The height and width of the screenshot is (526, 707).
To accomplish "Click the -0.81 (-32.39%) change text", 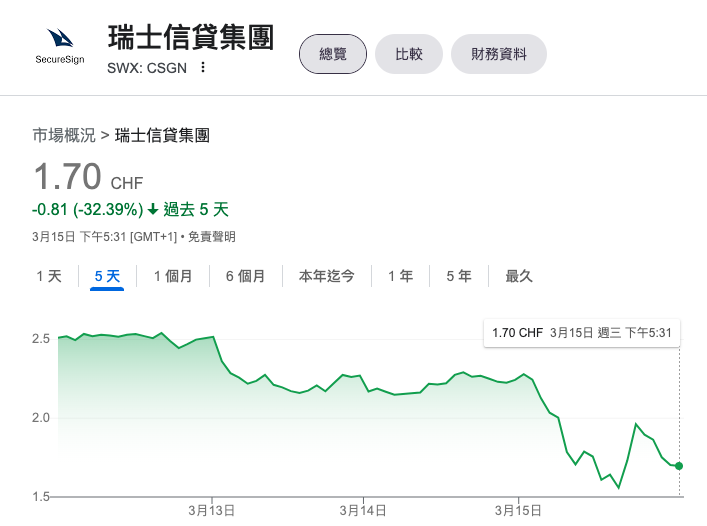I will point(87,210).
